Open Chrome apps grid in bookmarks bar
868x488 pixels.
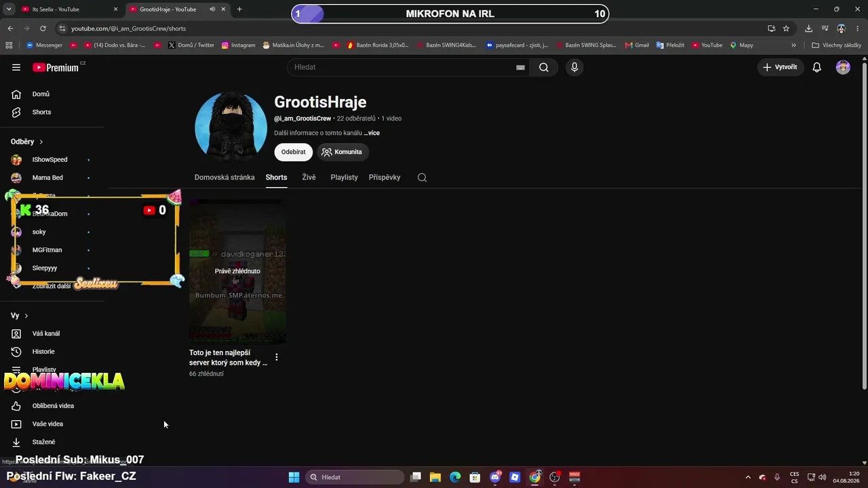pos(9,45)
